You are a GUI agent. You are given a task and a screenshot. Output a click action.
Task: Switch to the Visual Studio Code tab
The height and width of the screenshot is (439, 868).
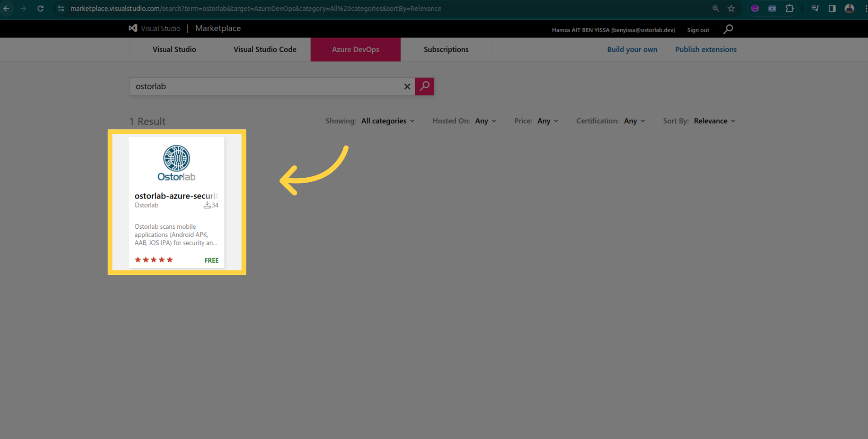tap(265, 49)
